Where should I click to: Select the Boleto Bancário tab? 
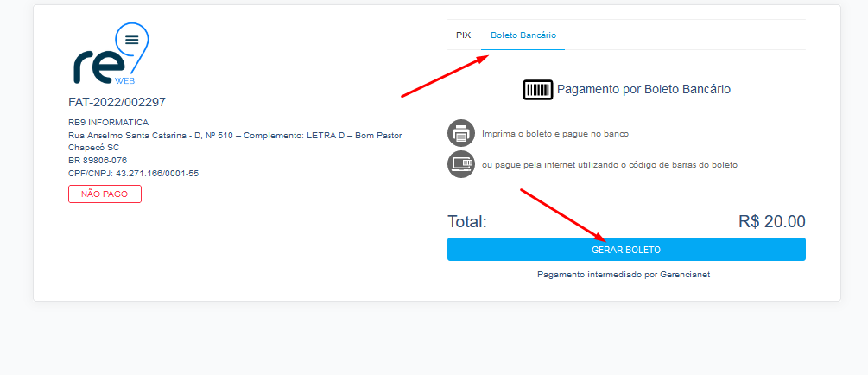pyautogui.click(x=523, y=35)
